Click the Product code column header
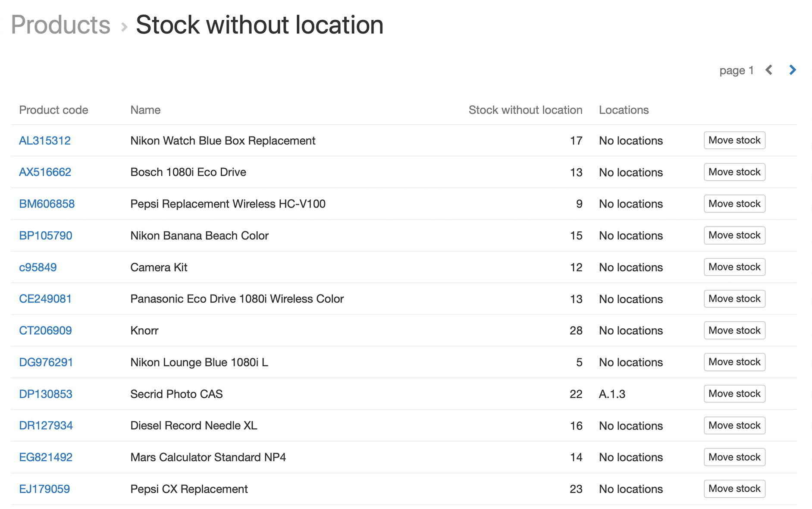The height and width of the screenshot is (509, 812). pos(53,110)
